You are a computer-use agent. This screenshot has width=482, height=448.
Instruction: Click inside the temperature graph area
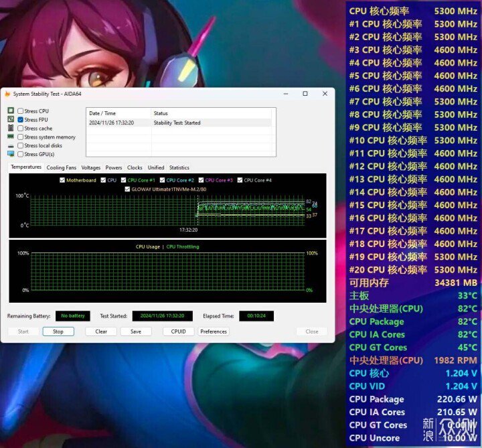click(167, 210)
